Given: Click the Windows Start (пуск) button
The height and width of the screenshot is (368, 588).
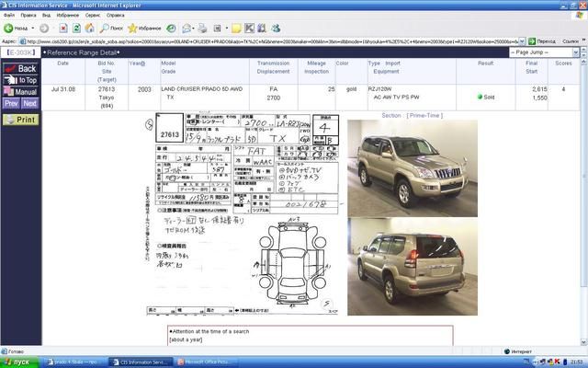Looking at the screenshot, I should pyautogui.click(x=19, y=362).
